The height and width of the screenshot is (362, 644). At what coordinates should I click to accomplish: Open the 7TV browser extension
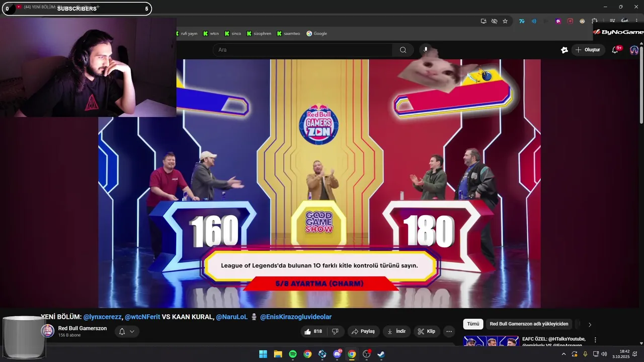[522, 21]
